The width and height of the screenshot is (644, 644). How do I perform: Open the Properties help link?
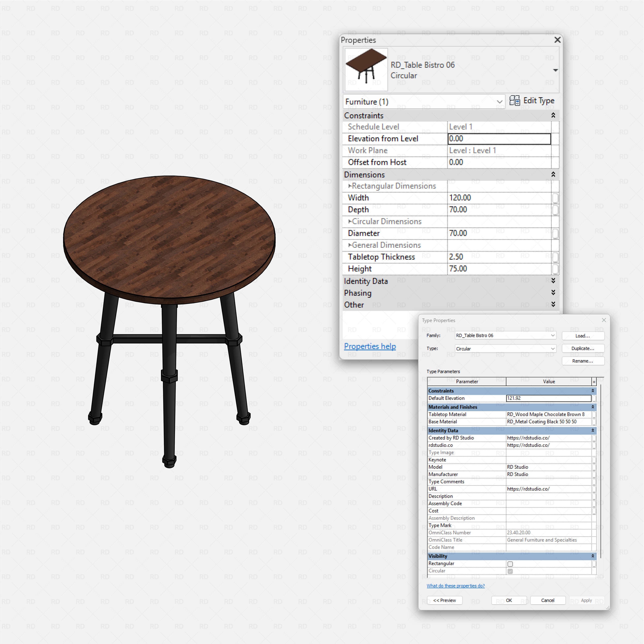(x=370, y=346)
